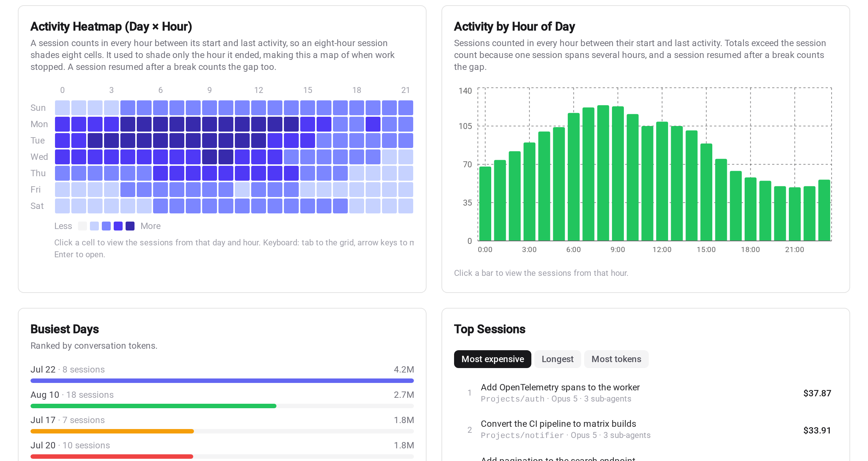This screenshot has height=461, width=868.
Task: Select the Saturday hour 18 heatmap cell
Action: 357,206
